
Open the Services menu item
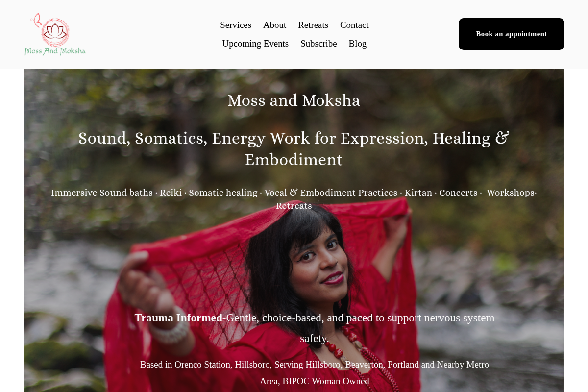[236, 25]
